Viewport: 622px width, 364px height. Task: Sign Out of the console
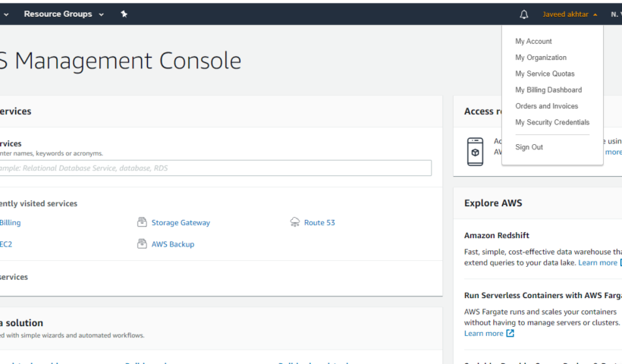(529, 147)
